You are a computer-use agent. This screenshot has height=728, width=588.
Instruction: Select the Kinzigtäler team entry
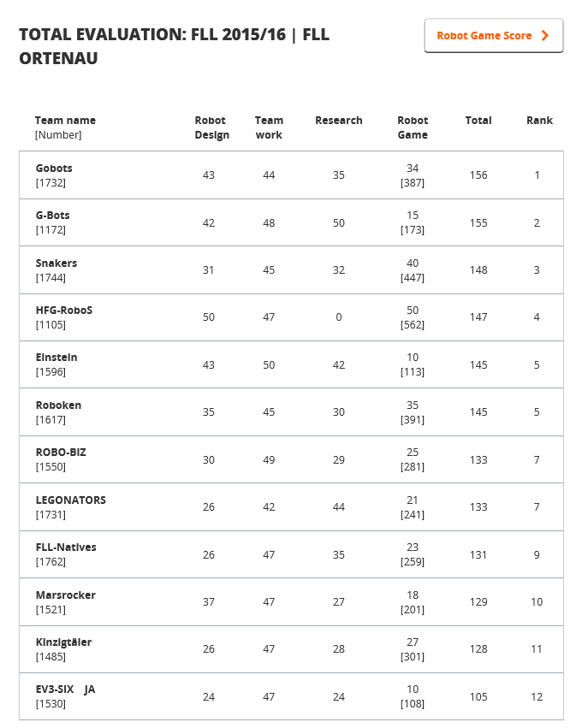pos(63,642)
